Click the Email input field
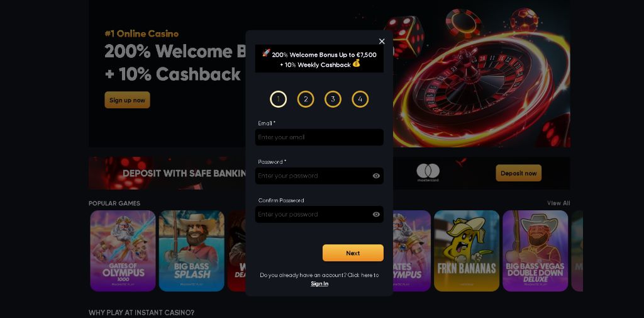644x318 pixels. pyautogui.click(x=319, y=137)
